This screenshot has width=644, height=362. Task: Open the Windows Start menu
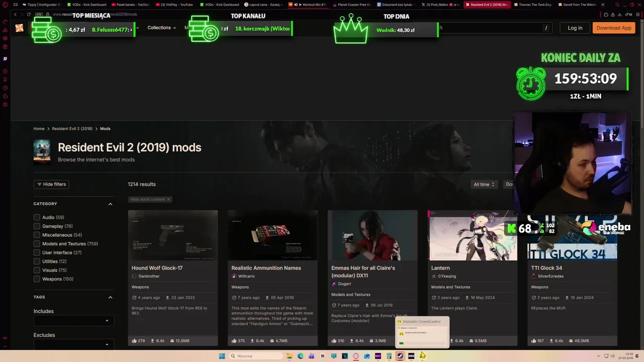pyautogui.click(x=222, y=356)
